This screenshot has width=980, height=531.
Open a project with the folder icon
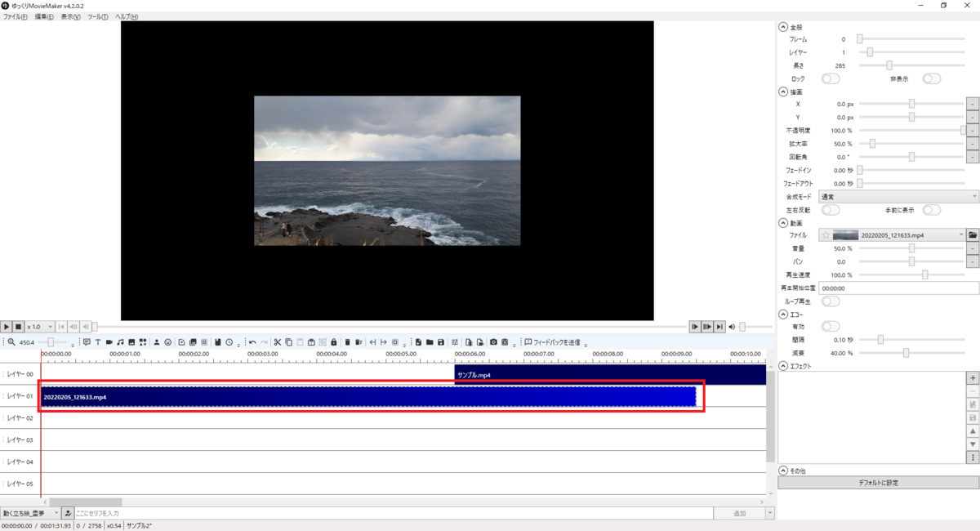coord(430,341)
